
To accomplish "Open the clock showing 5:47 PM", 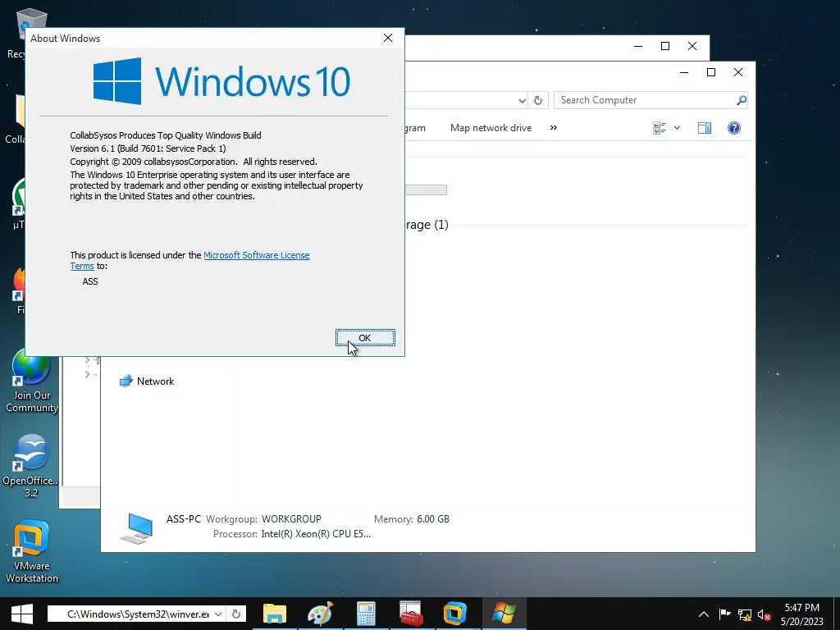I will 802,614.
